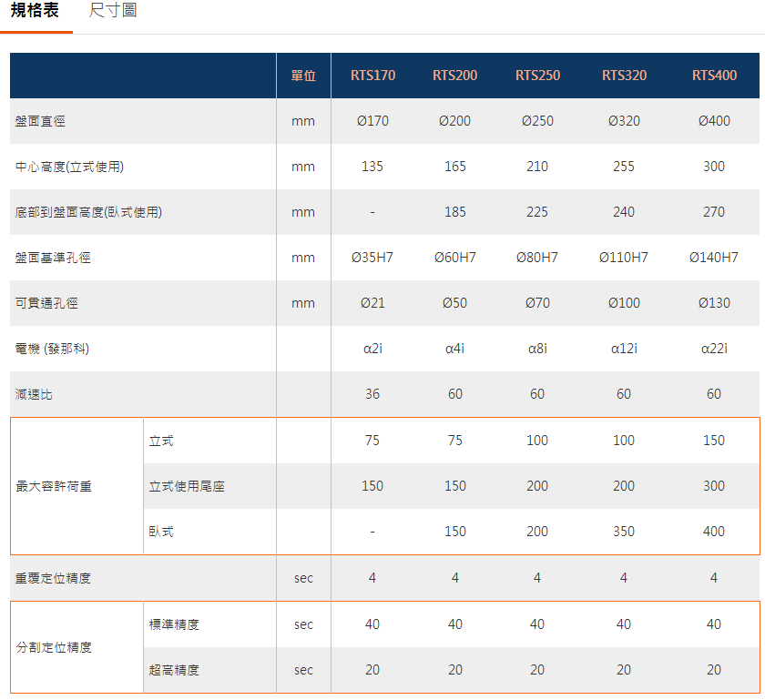Switch to the 尺寸圖 tab
This screenshot has width=765, height=700.
click(x=114, y=12)
